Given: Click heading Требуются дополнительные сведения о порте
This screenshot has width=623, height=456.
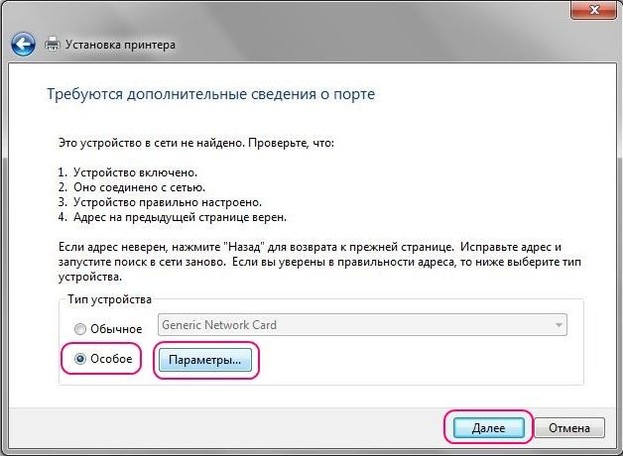Looking at the screenshot, I should (211, 95).
